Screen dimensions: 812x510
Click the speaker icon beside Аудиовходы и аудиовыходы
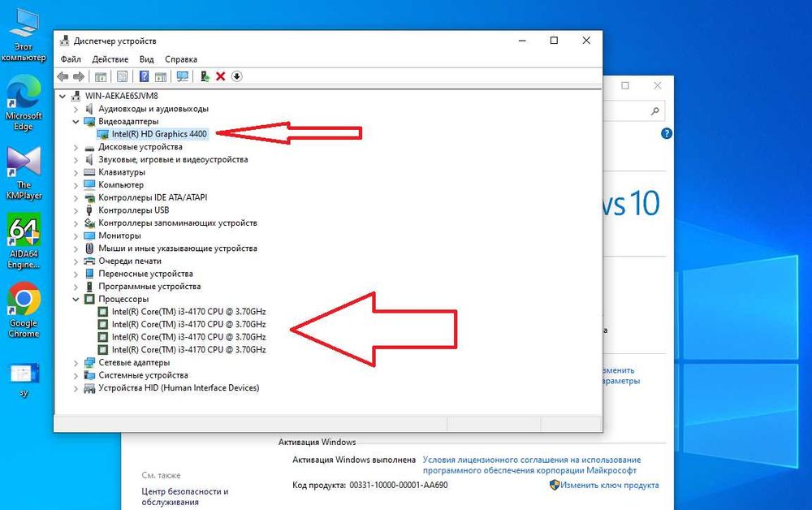click(89, 109)
